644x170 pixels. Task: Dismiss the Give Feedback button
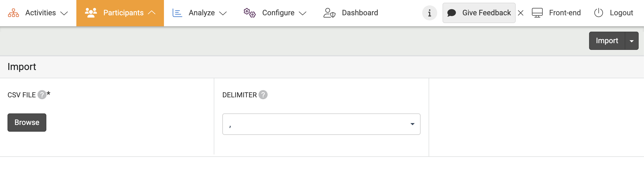(521, 13)
